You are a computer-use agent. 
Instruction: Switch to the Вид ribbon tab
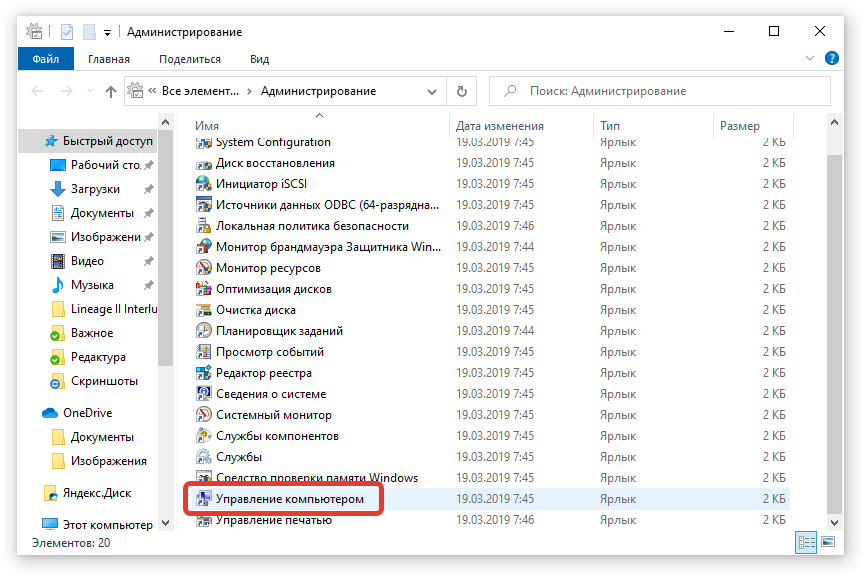259,59
